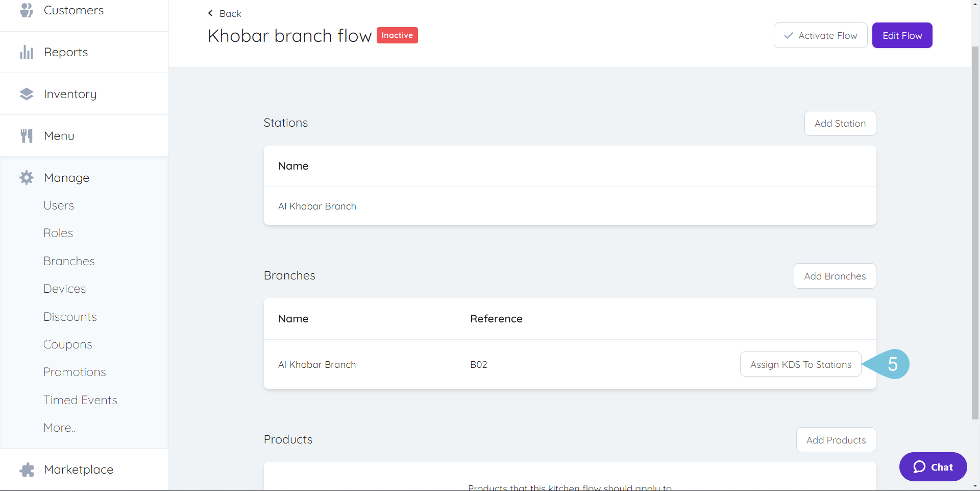Viewport: 980px width, 491px height.
Task: Click Al Khobar Branch in Branches table
Action: [317, 364]
